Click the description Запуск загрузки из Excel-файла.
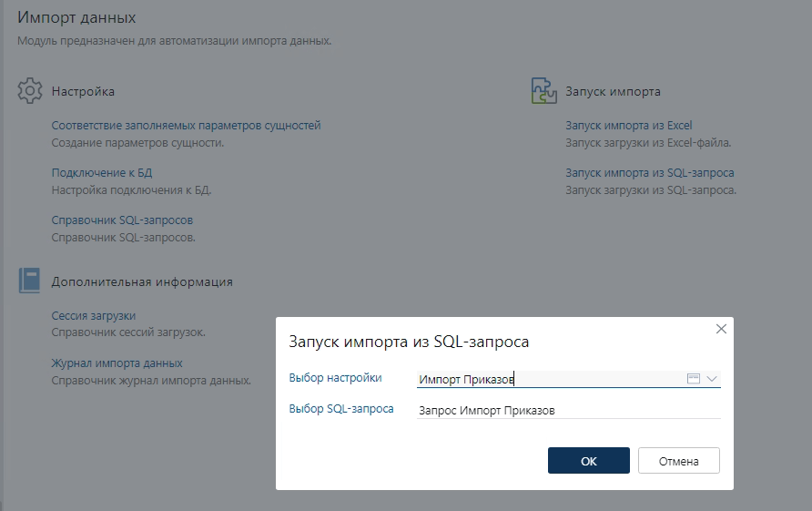The image size is (812, 511). (x=648, y=143)
